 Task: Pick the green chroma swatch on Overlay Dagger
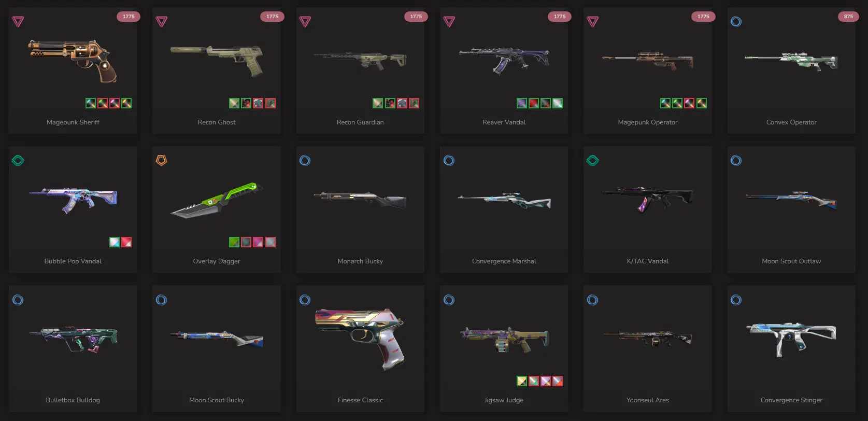[x=234, y=242]
